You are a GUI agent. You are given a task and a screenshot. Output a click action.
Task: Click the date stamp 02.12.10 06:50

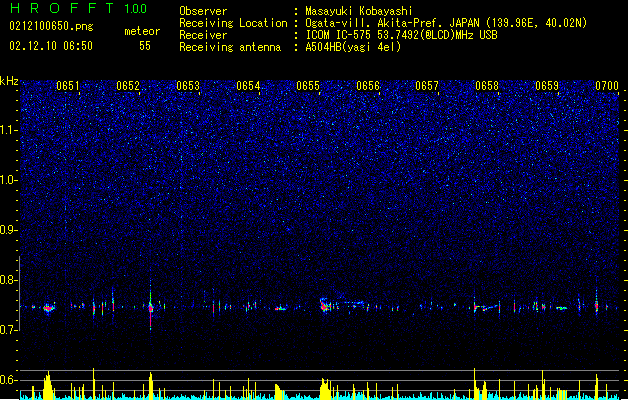click(51, 46)
